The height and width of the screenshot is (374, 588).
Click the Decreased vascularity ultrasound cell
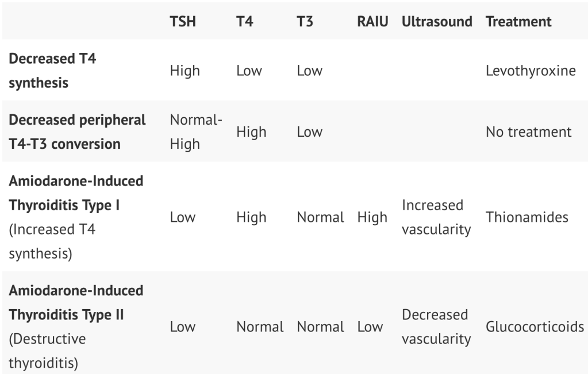tap(436, 327)
